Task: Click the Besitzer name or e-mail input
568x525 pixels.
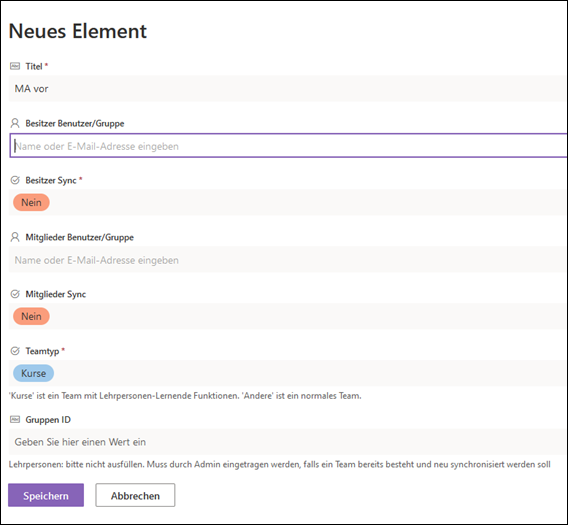Action: pos(288,145)
